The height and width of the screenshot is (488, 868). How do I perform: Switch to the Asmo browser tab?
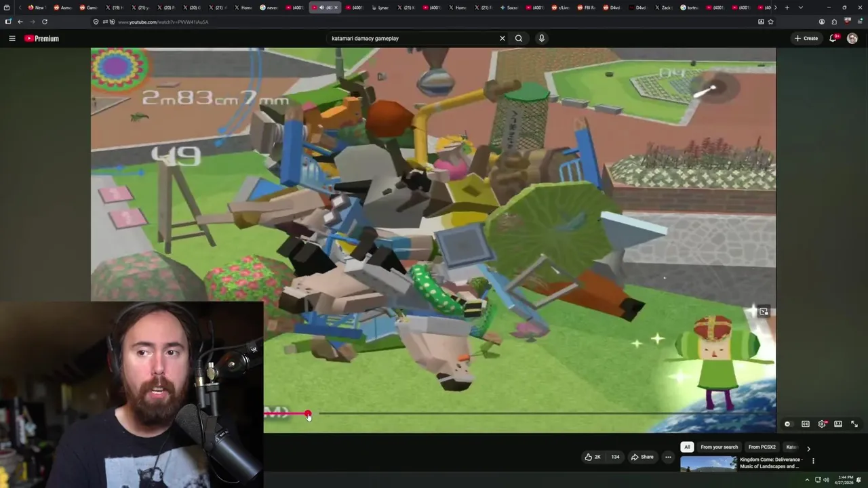click(x=62, y=7)
